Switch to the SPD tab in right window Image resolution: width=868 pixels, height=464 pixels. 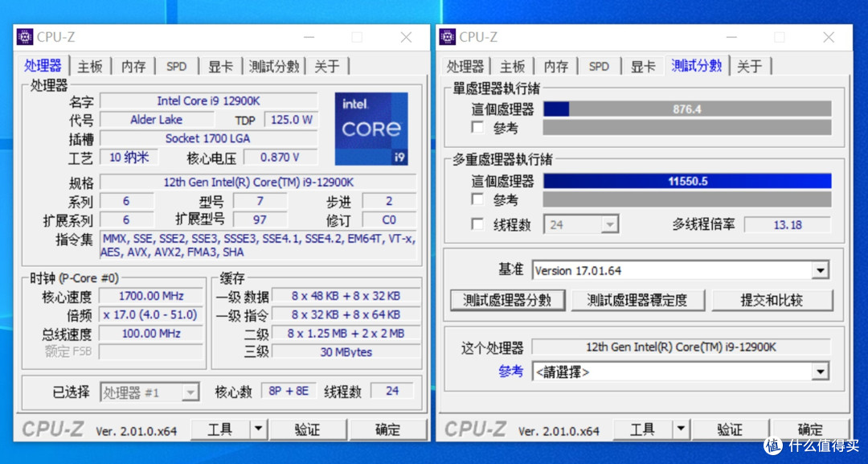coord(599,67)
